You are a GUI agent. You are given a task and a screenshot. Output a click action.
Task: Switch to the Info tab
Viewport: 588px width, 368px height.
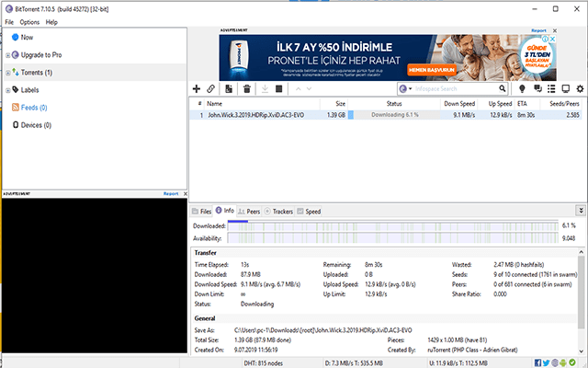click(225, 211)
